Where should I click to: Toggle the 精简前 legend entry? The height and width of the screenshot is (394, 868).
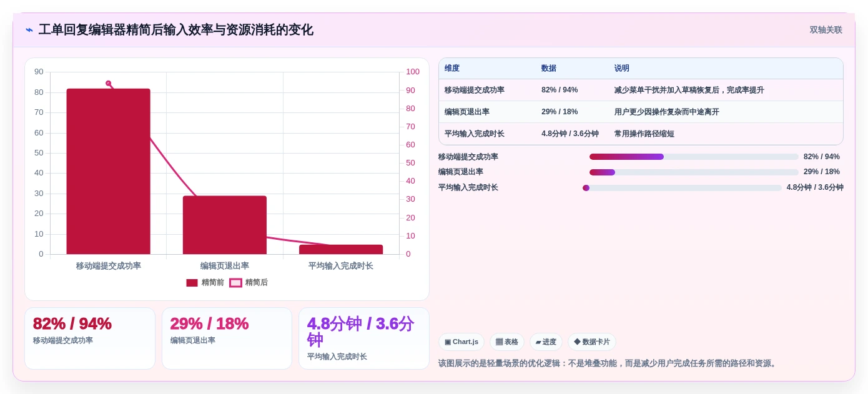click(205, 283)
